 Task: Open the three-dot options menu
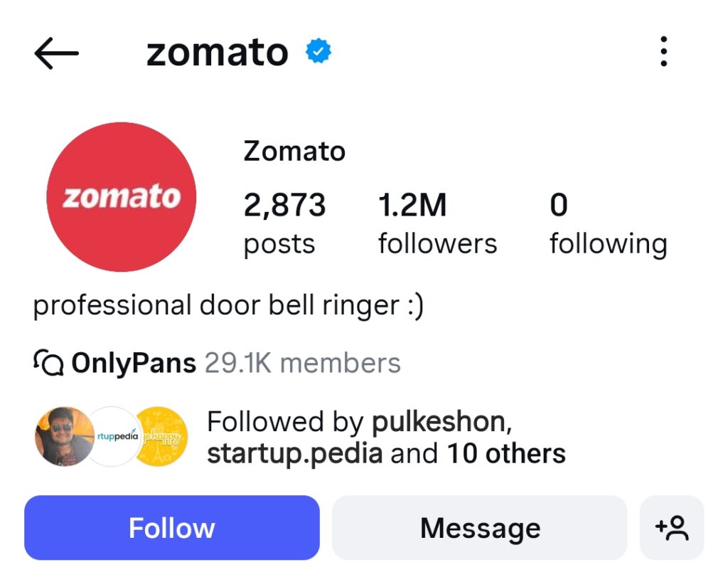tap(663, 51)
